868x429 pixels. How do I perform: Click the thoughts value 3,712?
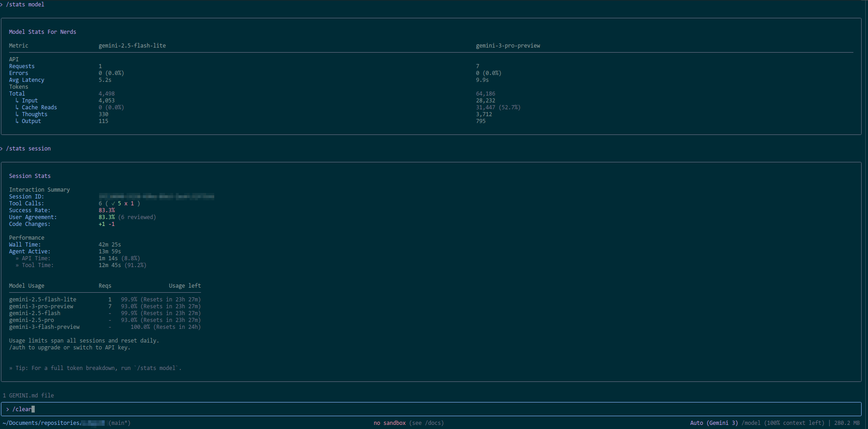click(484, 114)
